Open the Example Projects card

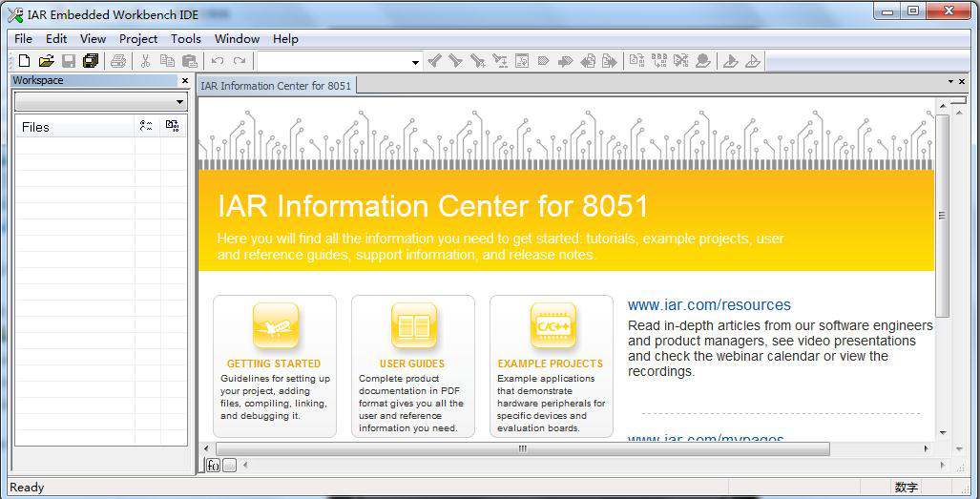click(552, 366)
